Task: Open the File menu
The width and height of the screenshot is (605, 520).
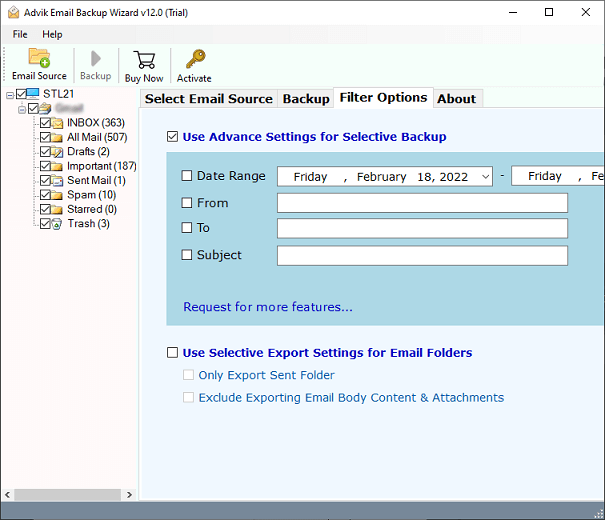Action: (x=20, y=34)
